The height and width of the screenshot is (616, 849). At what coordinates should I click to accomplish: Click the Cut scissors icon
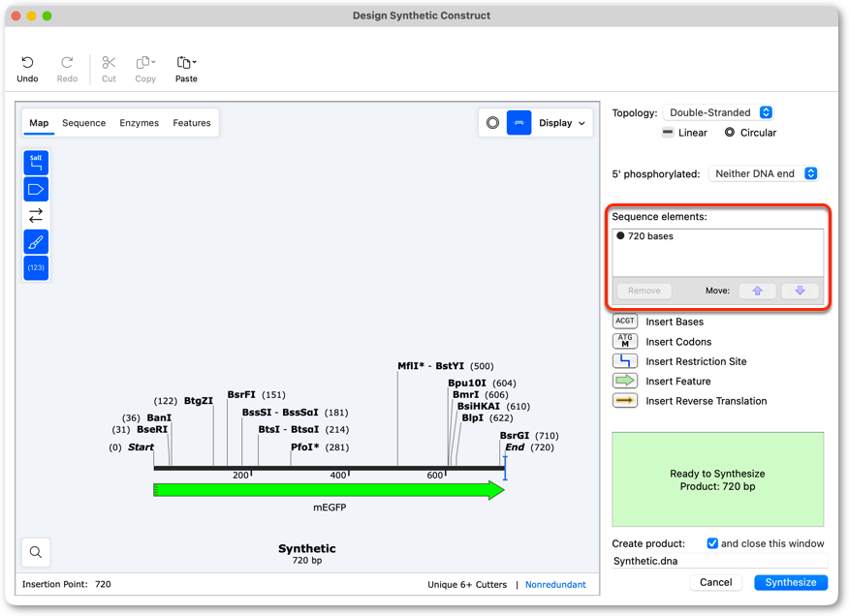(109, 63)
